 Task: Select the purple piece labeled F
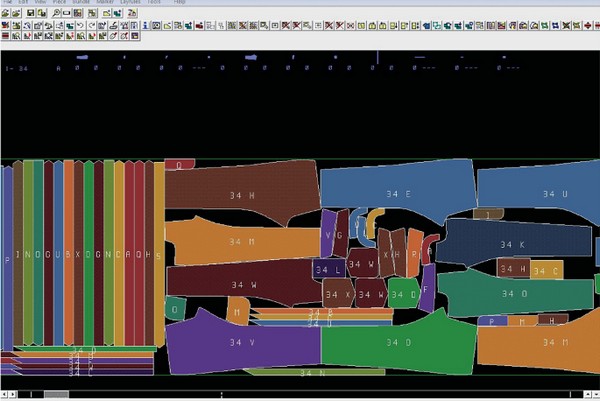(427, 289)
